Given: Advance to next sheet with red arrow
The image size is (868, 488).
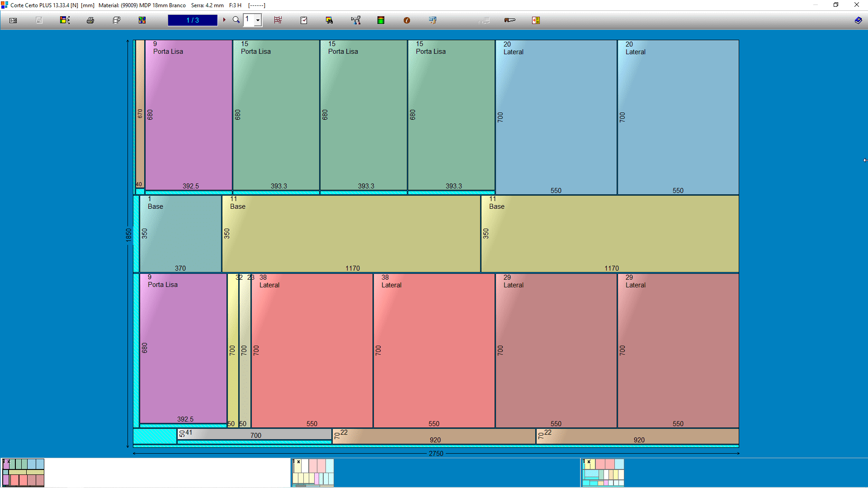Looking at the screenshot, I should coord(224,20).
